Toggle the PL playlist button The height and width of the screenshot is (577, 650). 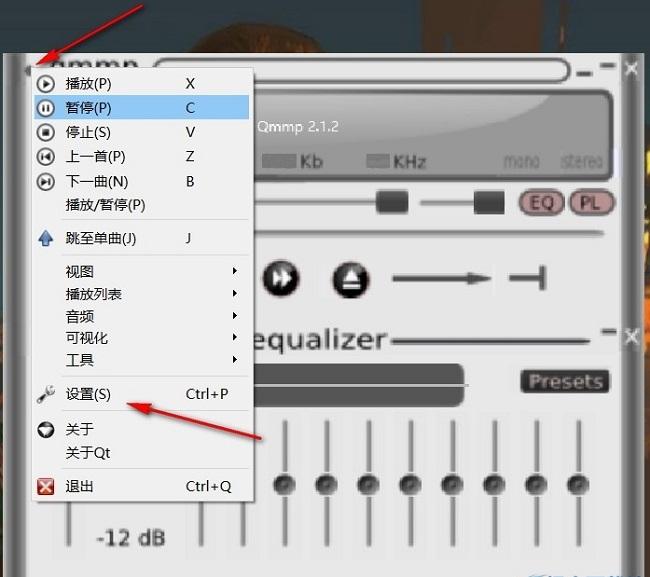click(x=590, y=203)
